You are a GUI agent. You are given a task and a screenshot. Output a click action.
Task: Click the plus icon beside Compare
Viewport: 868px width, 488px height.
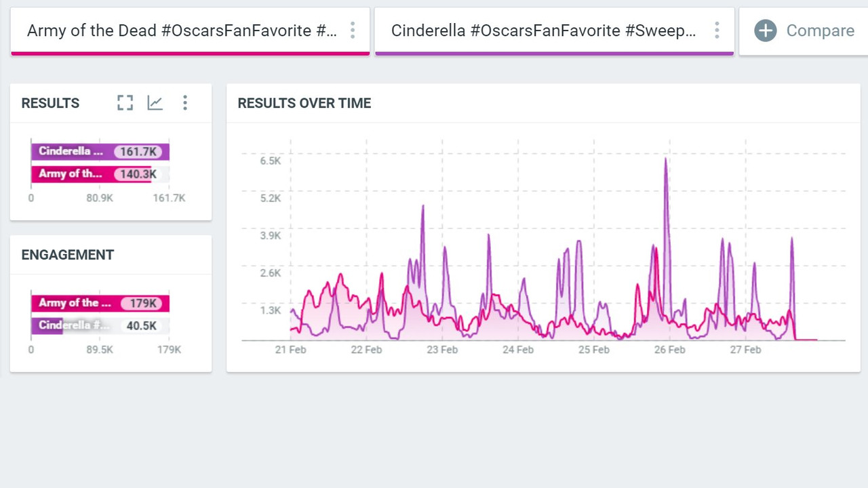click(x=766, y=30)
